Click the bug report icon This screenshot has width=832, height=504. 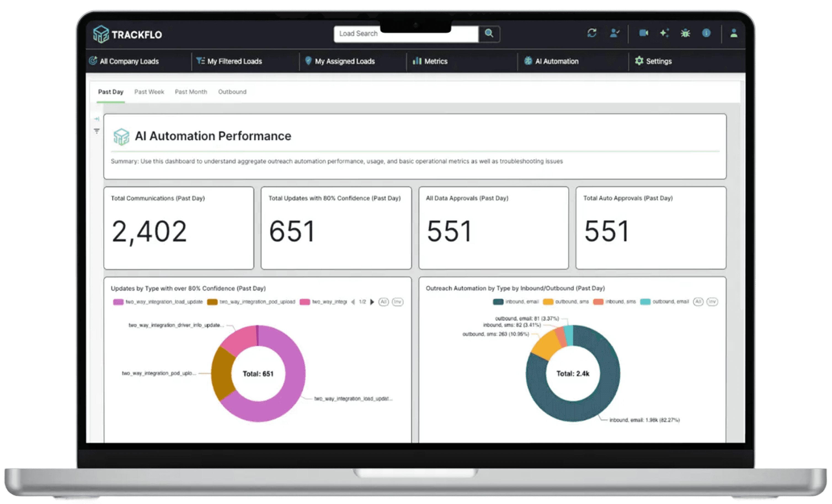pos(685,33)
